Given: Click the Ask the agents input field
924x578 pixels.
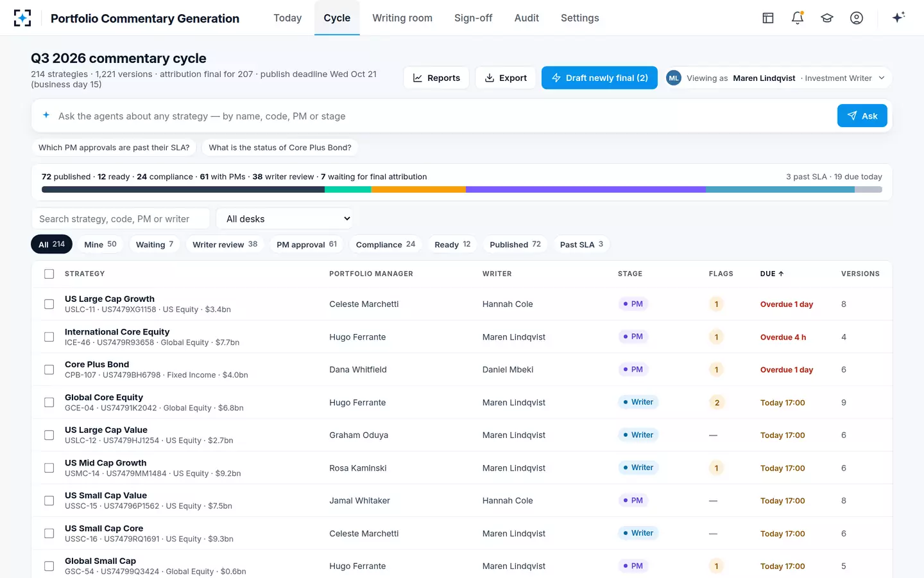Looking at the screenshot, I should click(x=443, y=116).
